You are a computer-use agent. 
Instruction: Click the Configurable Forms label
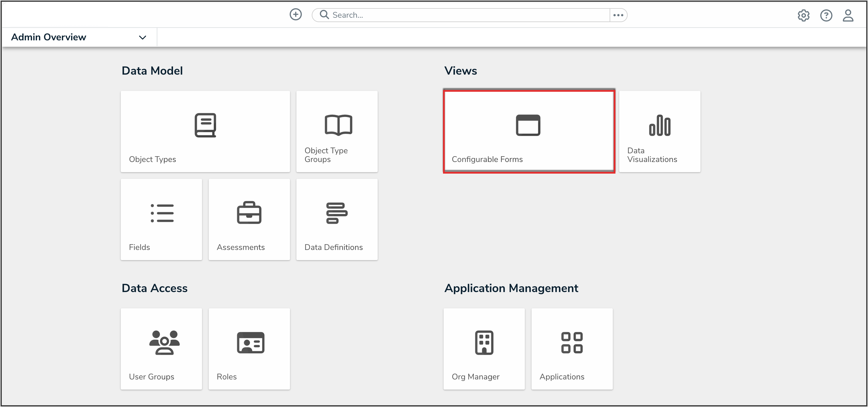tap(487, 159)
